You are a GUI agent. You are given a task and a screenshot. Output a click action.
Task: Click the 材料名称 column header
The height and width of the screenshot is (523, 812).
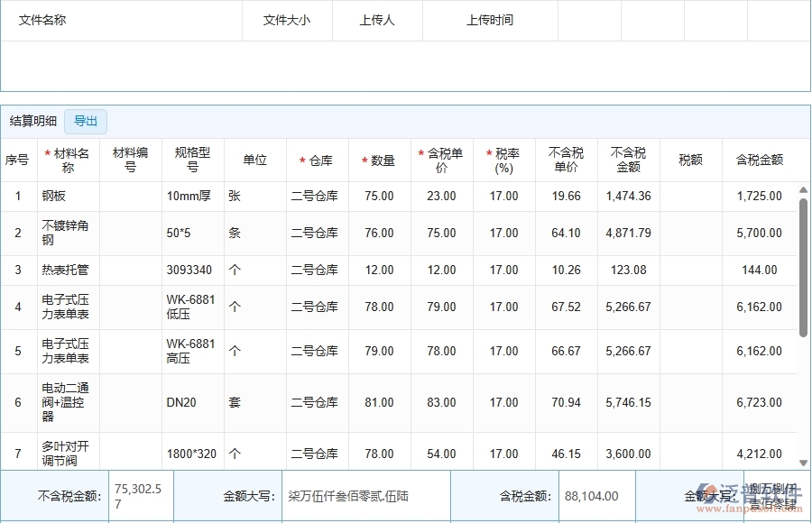67,160
